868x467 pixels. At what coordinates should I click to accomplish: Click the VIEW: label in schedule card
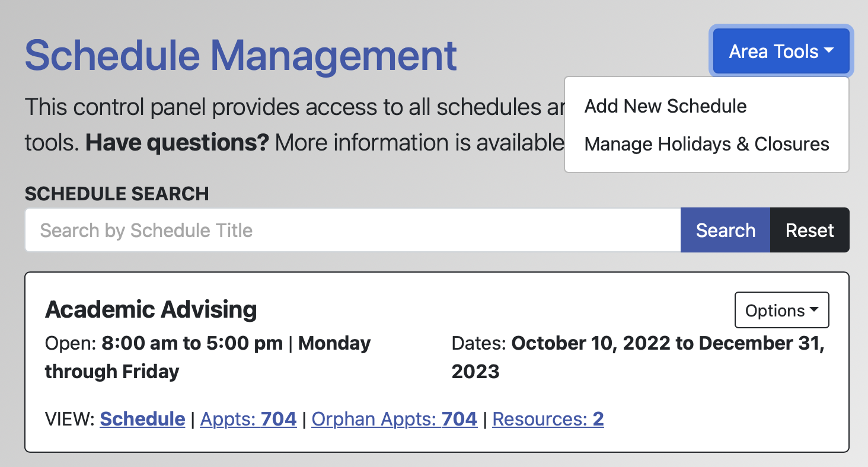(69, 419)
